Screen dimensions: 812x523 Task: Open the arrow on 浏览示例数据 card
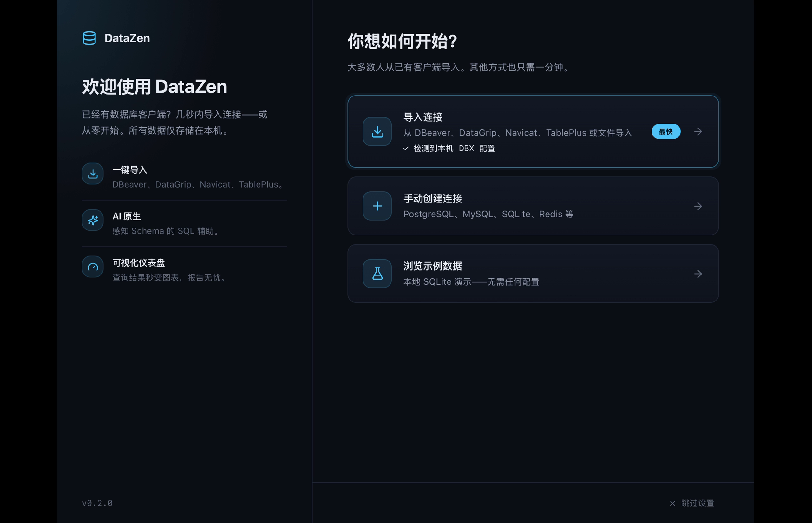pyautogui.click(x=697, y=274)
